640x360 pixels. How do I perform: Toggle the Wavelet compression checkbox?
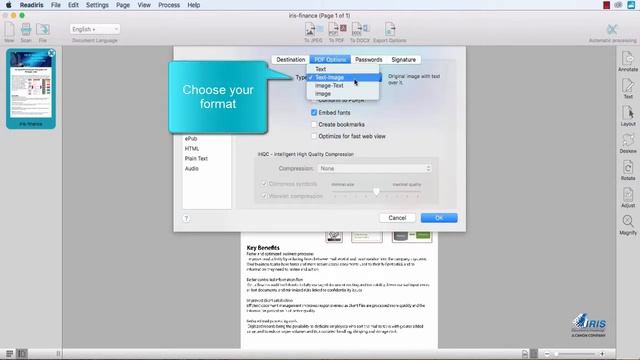coord(264,196)
